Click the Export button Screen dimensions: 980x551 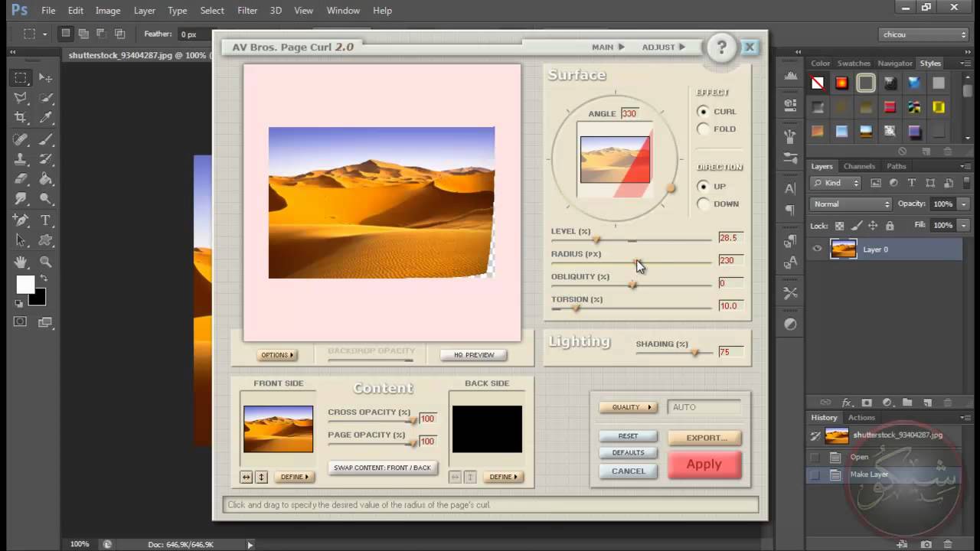point(704,438)
